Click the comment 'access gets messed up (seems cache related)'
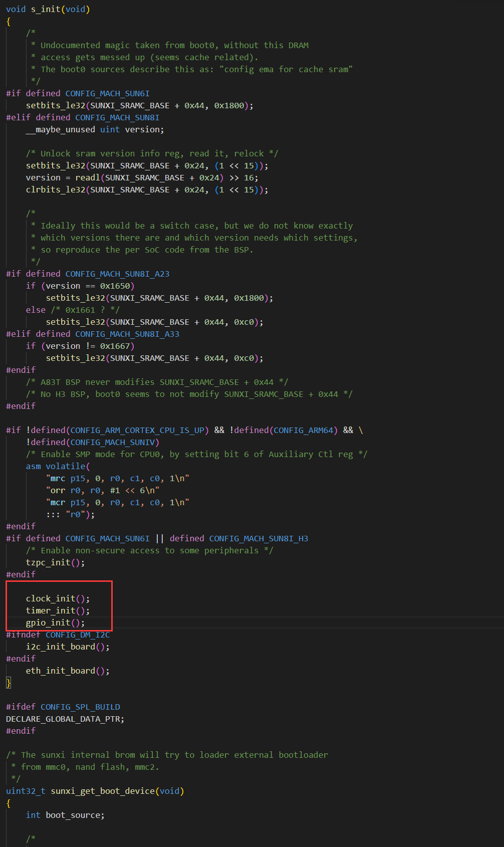The image size is (504, 847). click(x=145, y=57)
